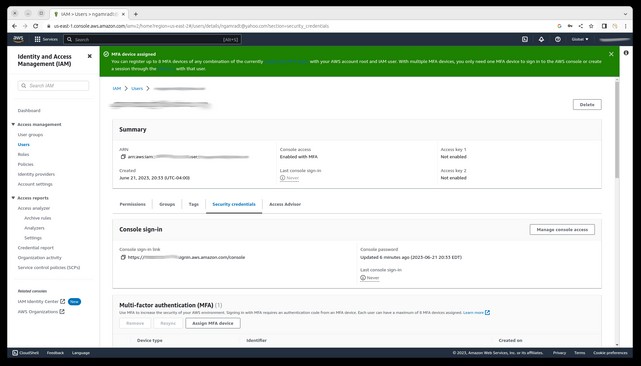The image size is (641, 366).
Task: Switch to the Permissions tab
Action: tap(132, 204)
